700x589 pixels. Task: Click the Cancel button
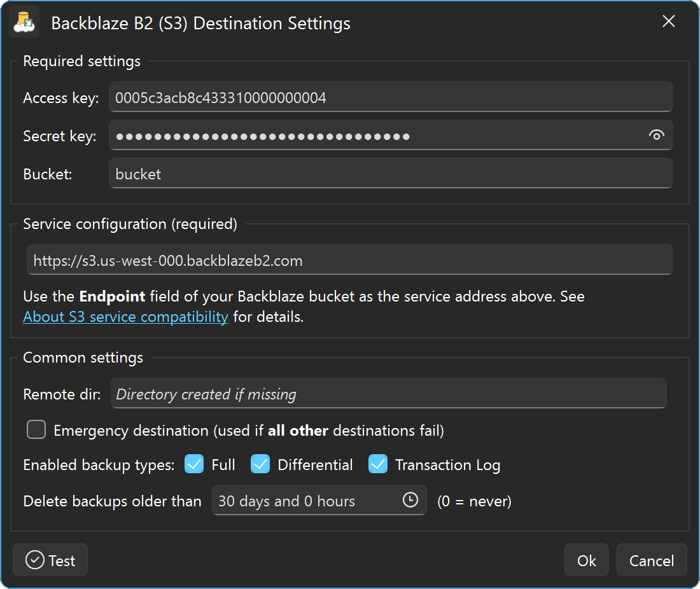[x=652, y=560]
